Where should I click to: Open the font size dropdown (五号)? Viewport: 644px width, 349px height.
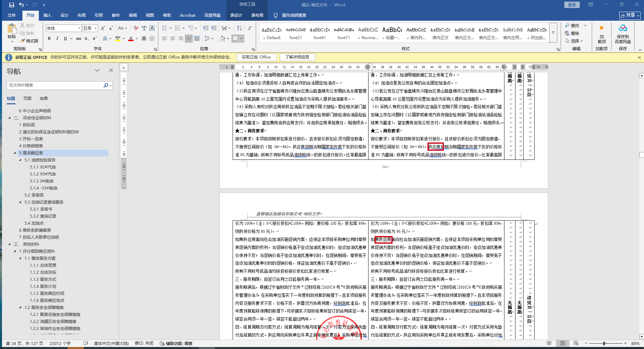pyautogui.click(x=95, y=28)
